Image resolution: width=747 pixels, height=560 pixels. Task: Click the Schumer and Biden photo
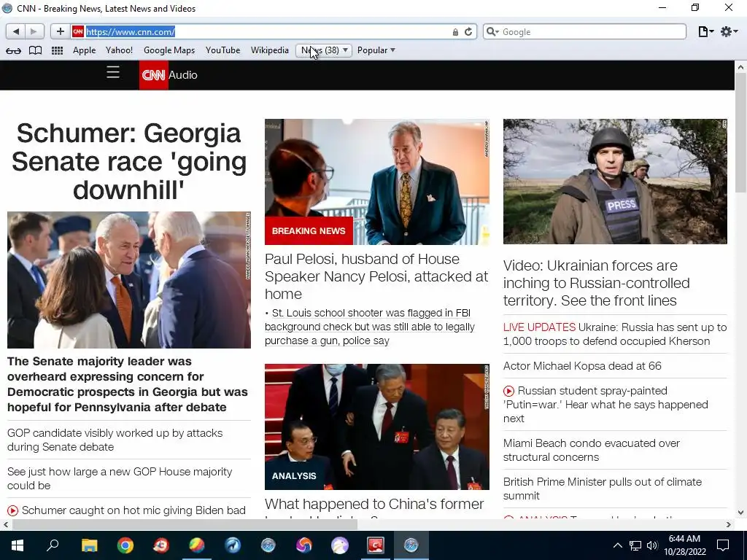pos(128,280)
